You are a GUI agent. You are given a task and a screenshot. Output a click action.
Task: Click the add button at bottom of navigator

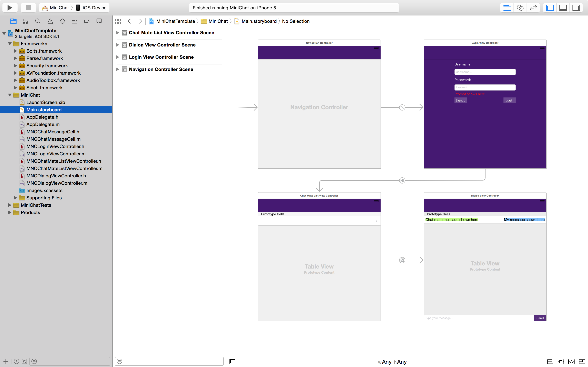coord(6,361)
